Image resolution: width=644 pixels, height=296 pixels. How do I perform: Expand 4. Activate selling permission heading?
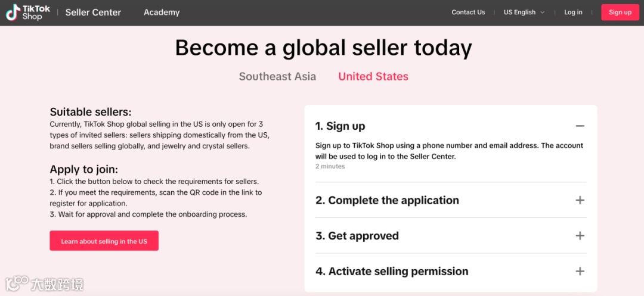[x=392, y=271]
